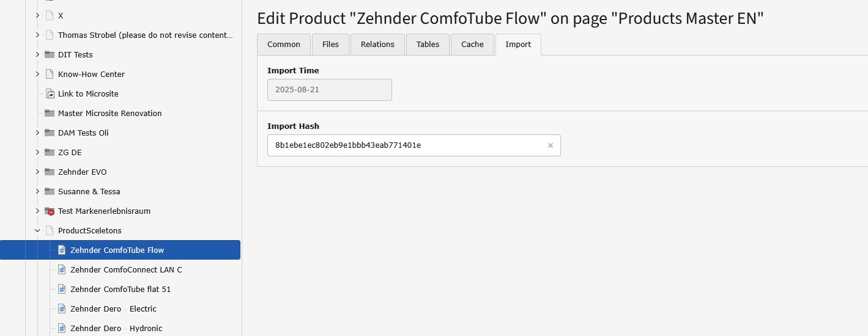Screen dimensions: 868x336
Task: Collapse the ProductSceletons tree node
Action: 37,230
